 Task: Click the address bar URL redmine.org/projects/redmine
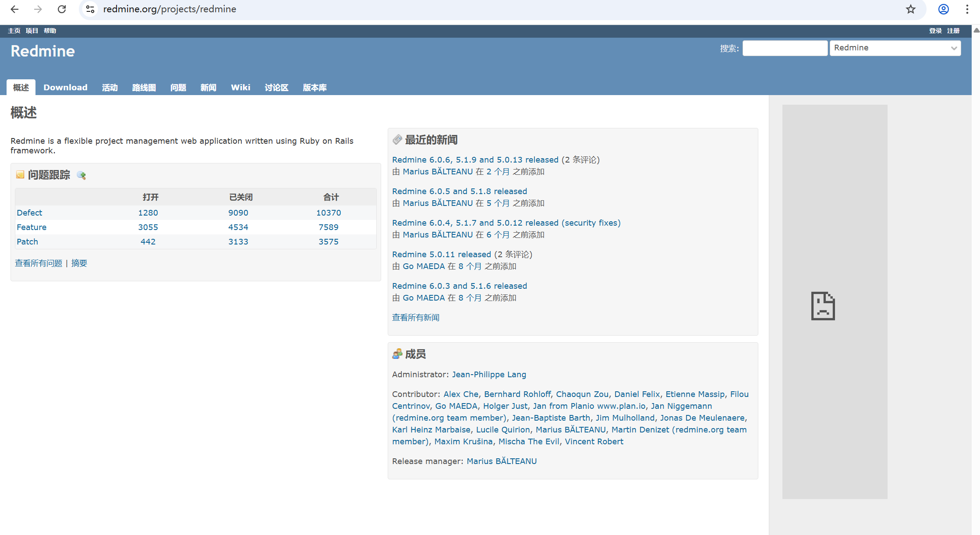click(170, 9)
